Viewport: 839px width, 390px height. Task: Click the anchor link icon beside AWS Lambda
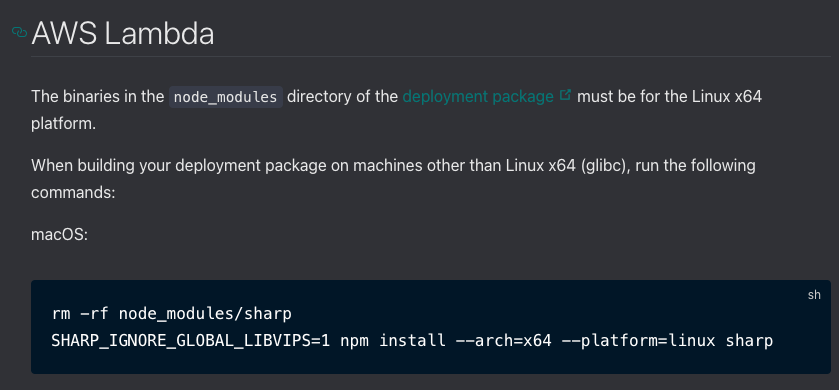coord(19,33)
